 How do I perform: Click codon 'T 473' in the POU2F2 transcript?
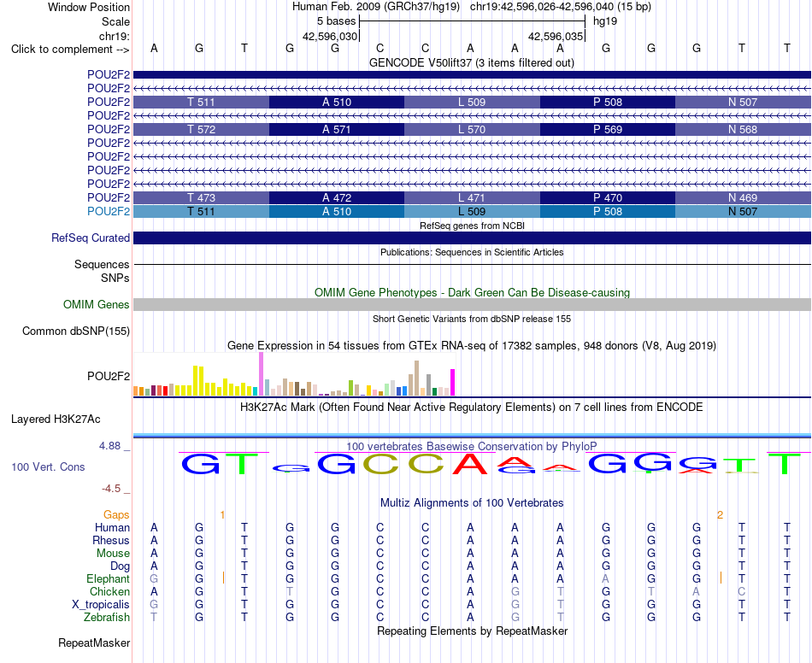(202, 197)
